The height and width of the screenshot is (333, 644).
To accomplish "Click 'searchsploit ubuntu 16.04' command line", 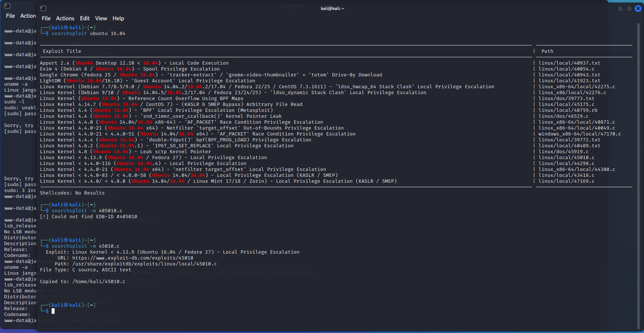I will pyautogui.click(x=89, y=34).
